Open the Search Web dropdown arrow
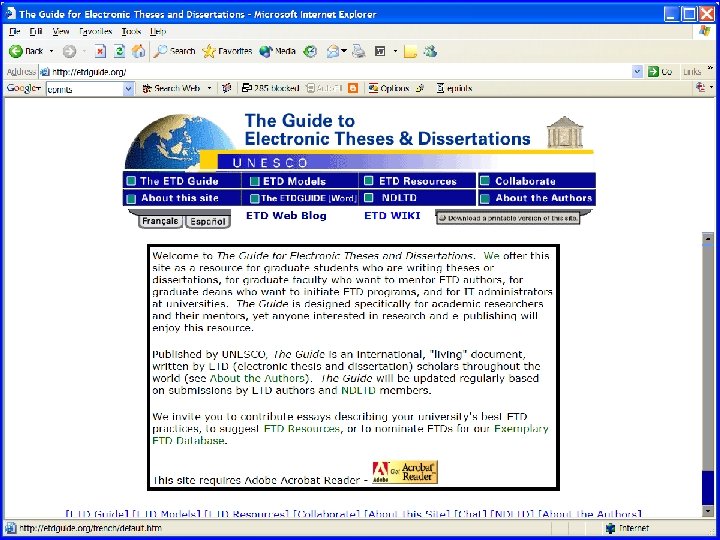Screen dimensions: 720x540 [209, 88]
